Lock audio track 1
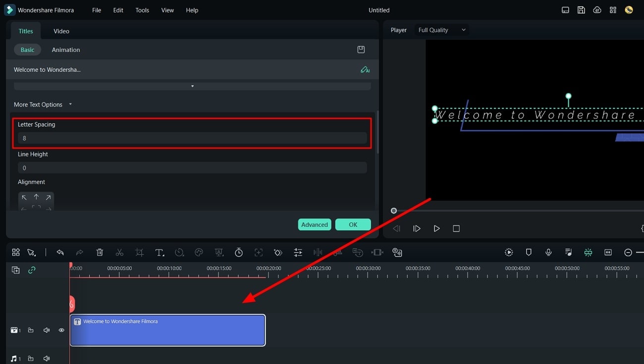Image resolution: width=644 pixels, height=364 pixels. pos(31,359)
